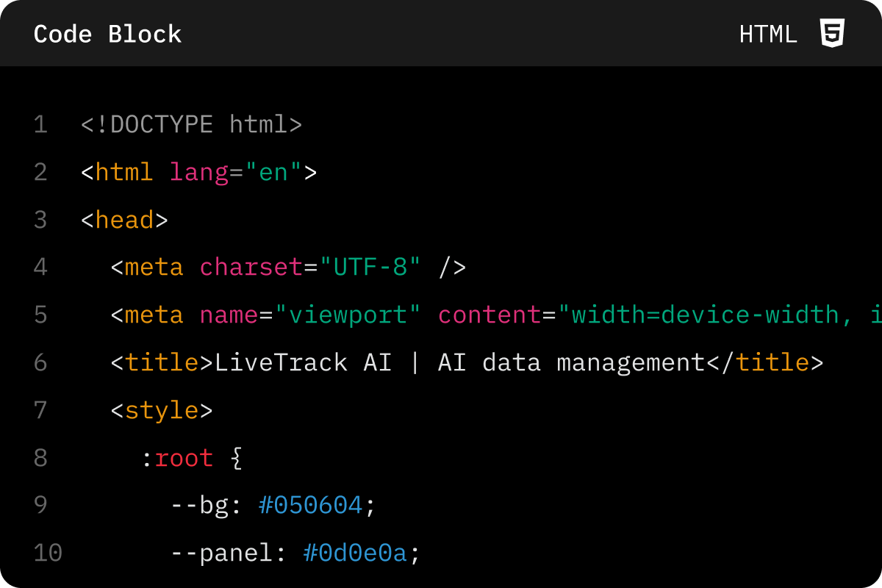Viewport: 882px width, 588px height.
Task: Click line number 7 beside style tag
Action: pos(41,409)
